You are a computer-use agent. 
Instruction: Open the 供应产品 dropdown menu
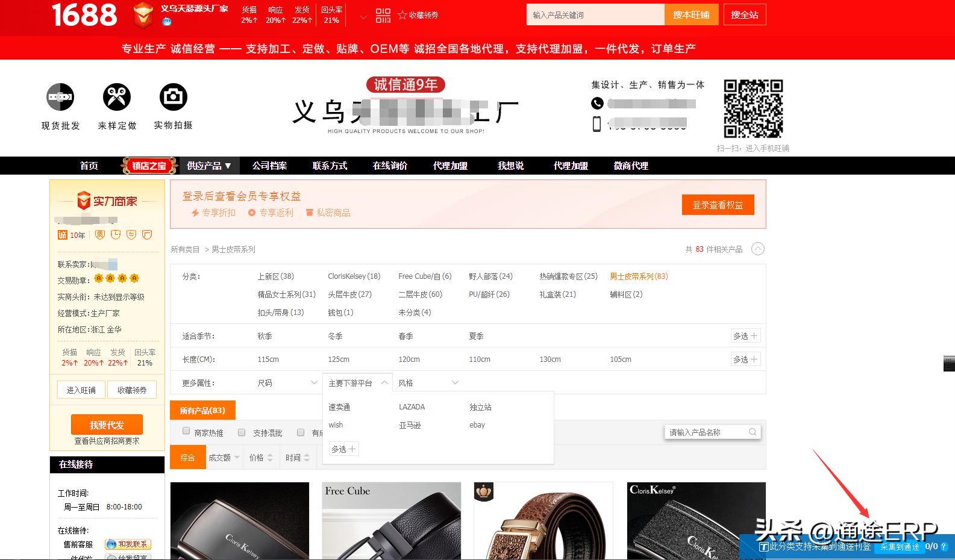(x=209, y=166)
